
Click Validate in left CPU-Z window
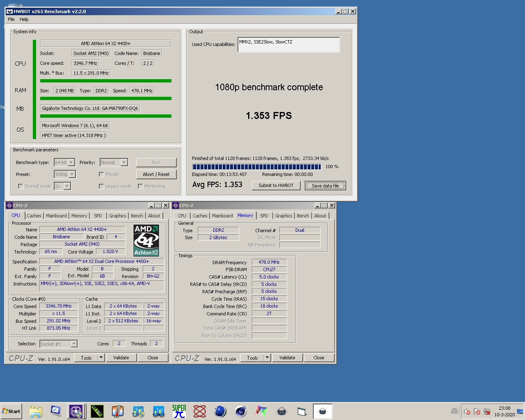pos(121,358)
